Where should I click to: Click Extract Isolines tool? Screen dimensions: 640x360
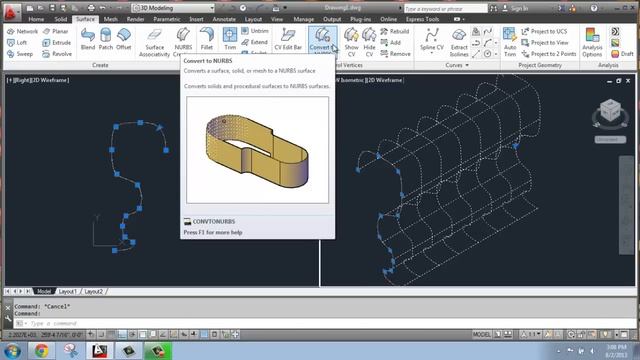[x=459, y=42]
